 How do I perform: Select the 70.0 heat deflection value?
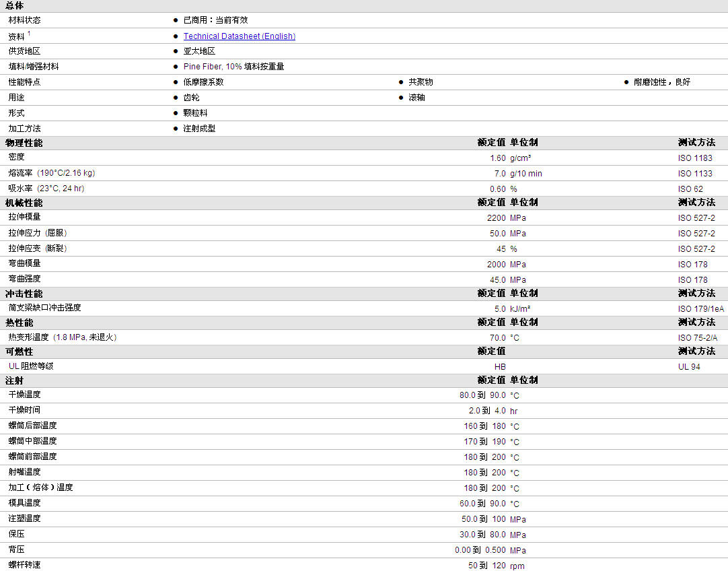[x=498, y=338]
